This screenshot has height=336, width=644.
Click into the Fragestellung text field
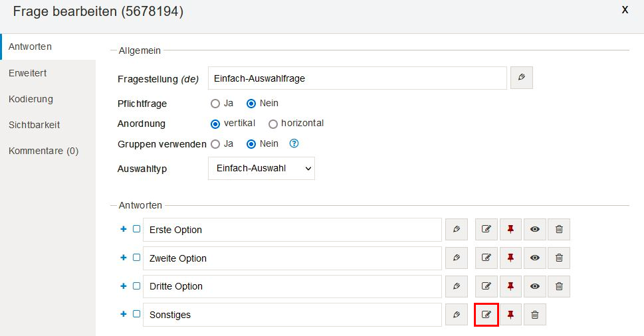(357, 78)
